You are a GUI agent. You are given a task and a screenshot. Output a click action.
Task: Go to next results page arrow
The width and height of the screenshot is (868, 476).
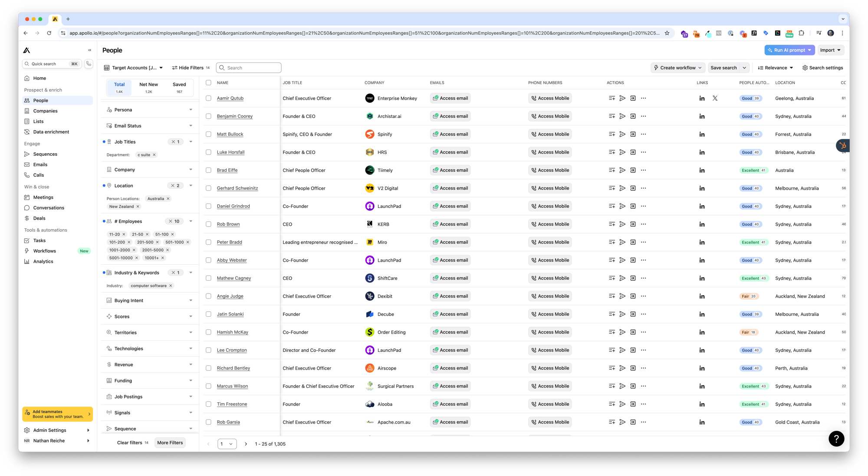[246, 444]
